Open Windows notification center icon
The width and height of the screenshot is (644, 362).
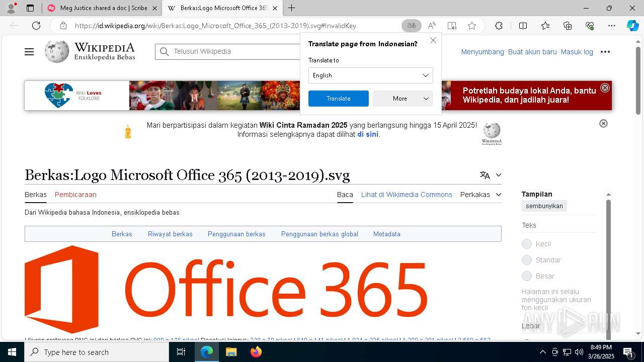click(628, 352)
